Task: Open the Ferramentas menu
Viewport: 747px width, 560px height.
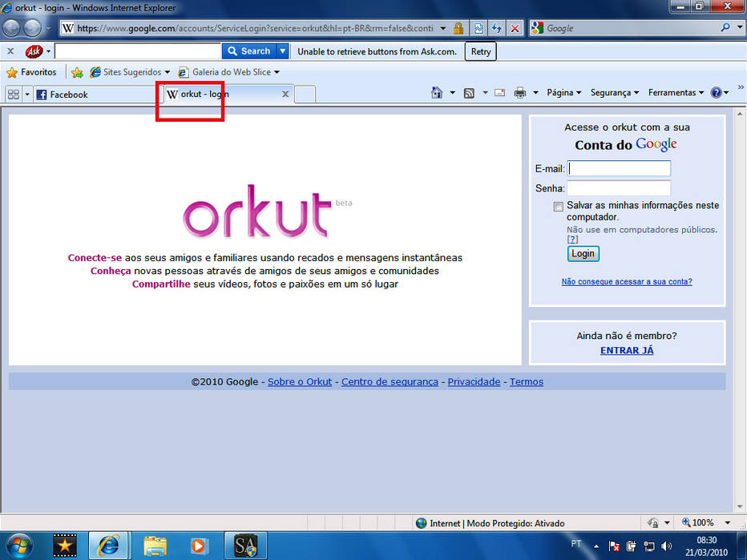Action: (x=676, y=92)
